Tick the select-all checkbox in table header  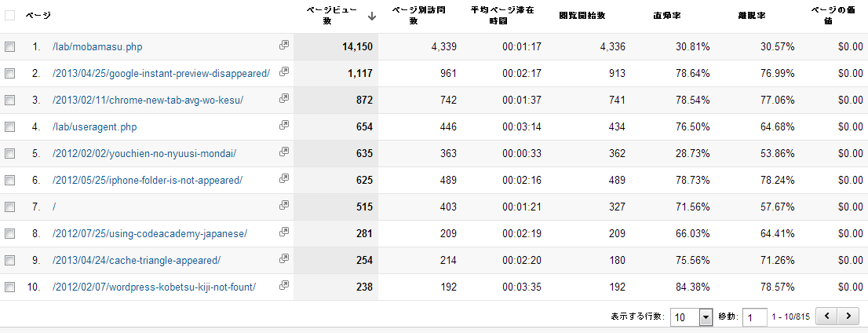(10, 15)
